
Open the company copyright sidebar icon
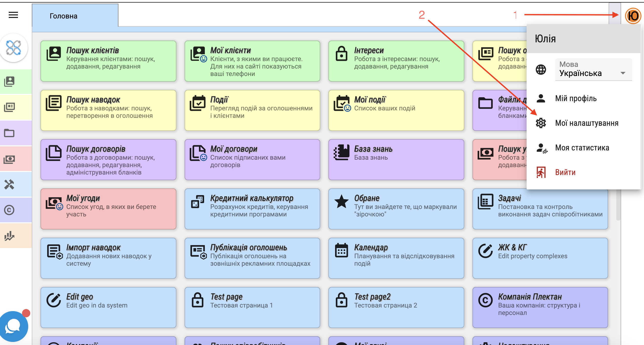tap(9, 210)
